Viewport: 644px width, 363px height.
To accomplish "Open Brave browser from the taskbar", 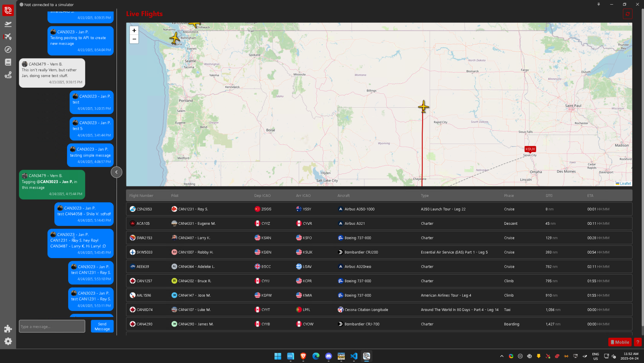I will [303, 356].
